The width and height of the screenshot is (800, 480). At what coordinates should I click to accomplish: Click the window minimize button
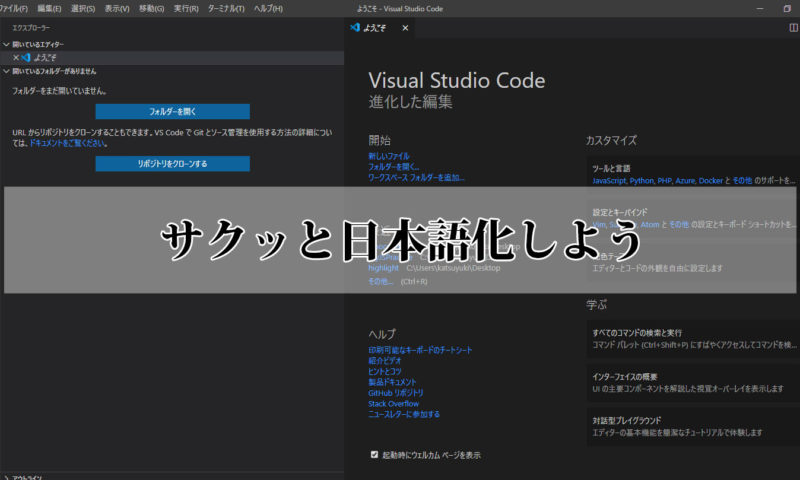click(x=760, y=9)
